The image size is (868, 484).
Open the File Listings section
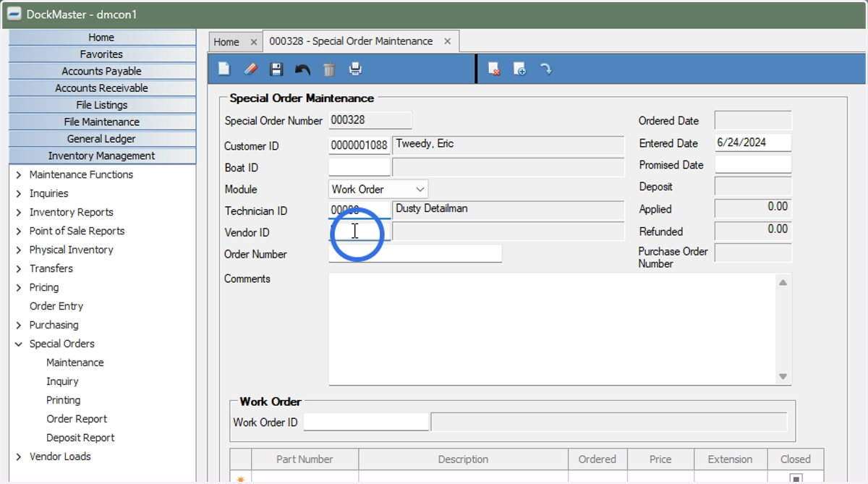(x=101, y=105)
